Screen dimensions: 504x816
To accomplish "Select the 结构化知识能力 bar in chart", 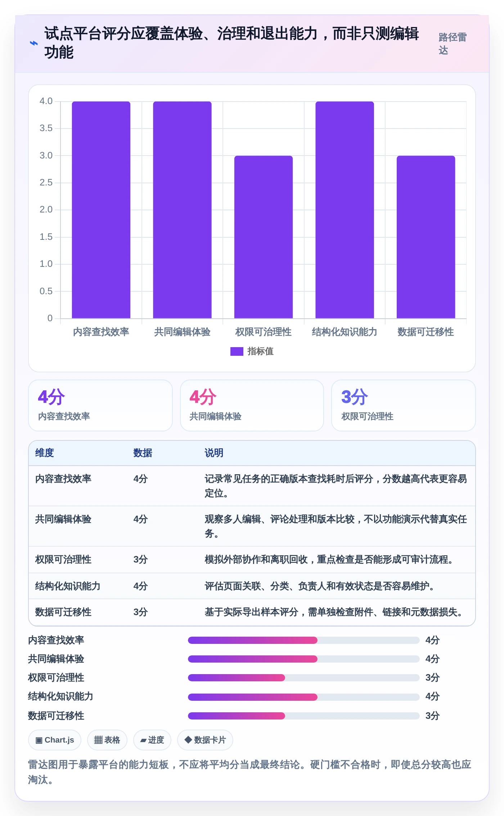I will pos(345,210).
